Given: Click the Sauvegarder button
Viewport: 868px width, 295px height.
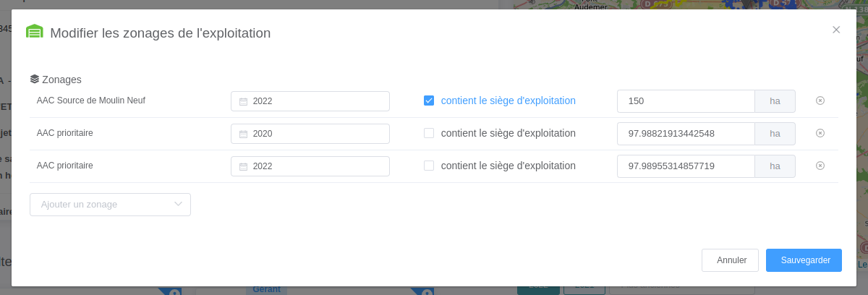Looking at the screenshot, I should (x=804, y=260).
